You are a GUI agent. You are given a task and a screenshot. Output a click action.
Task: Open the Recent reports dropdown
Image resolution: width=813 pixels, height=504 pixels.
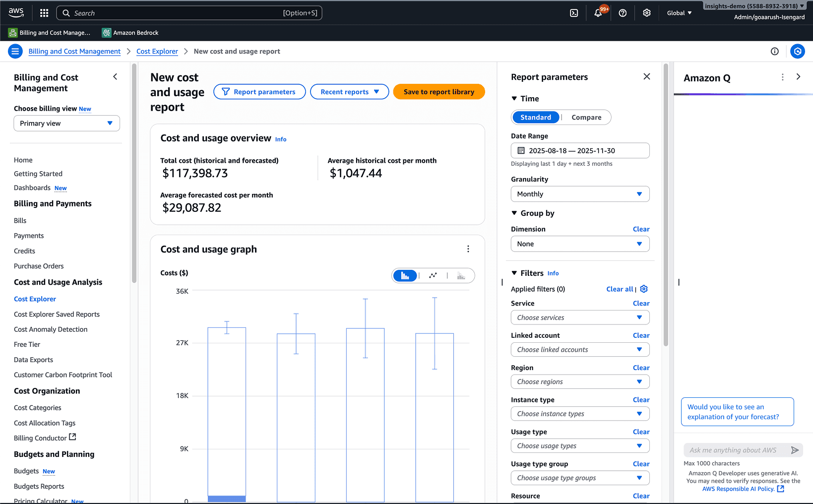pyautogui.click(x=349, y=92)
